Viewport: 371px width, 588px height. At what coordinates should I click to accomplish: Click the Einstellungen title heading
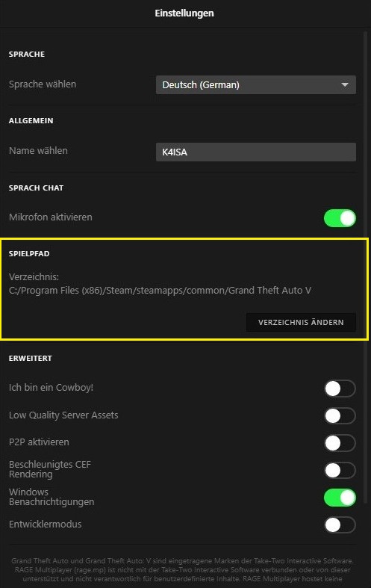point(184,13)
